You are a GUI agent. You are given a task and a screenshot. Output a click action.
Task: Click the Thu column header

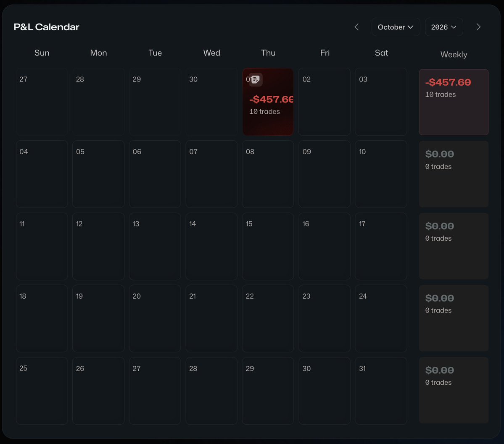pyautogui.click(x=268, y=53)
